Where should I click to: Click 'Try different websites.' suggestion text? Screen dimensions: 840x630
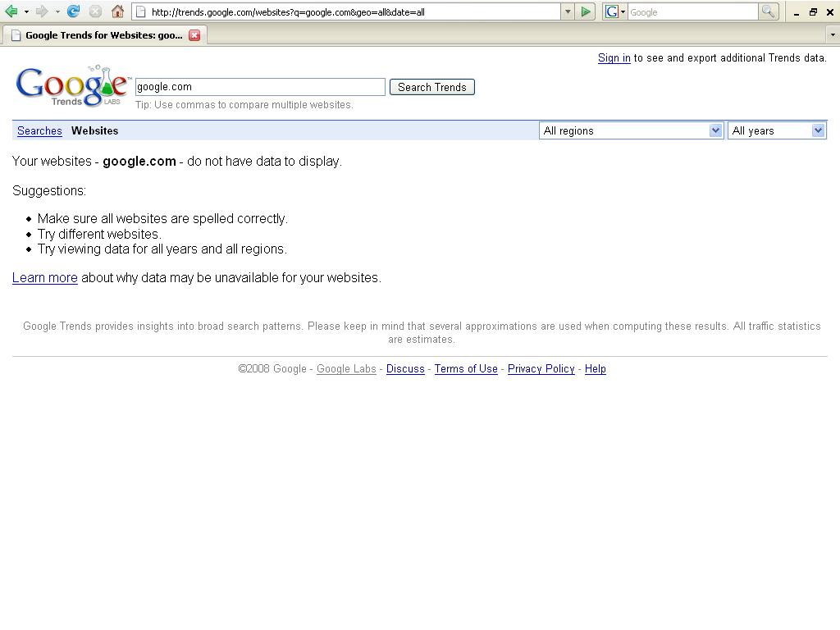click(99, 234)
